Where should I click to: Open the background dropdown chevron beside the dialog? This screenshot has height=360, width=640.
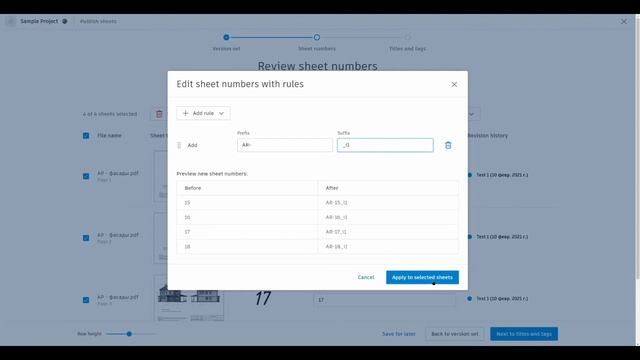pyautogui.click(x=472, y=114)
